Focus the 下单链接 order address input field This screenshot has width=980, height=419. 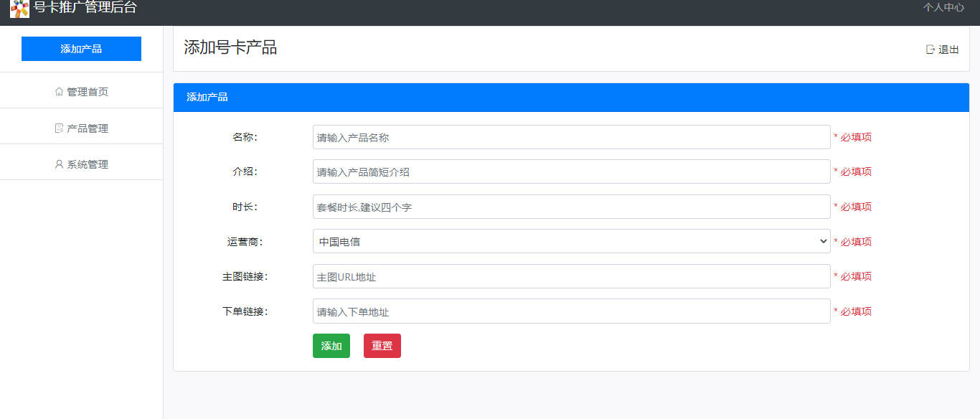(572, 311)
